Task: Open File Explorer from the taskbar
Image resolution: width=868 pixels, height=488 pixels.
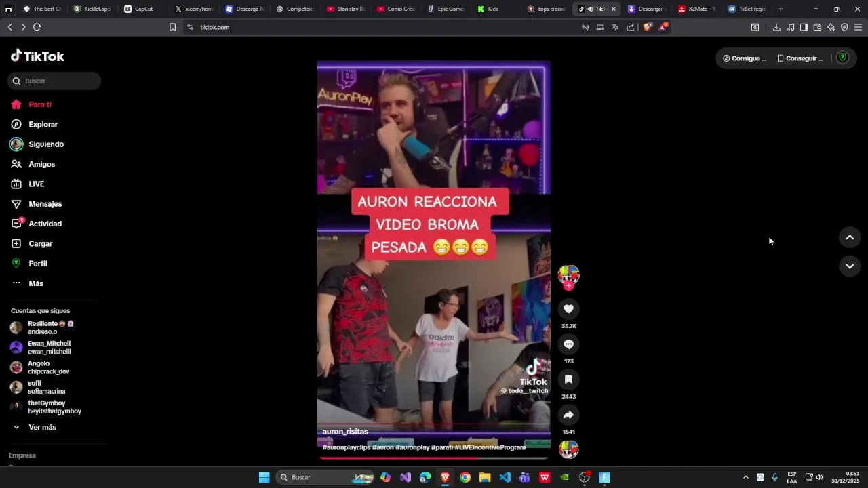Action: [x=485, y=477]
